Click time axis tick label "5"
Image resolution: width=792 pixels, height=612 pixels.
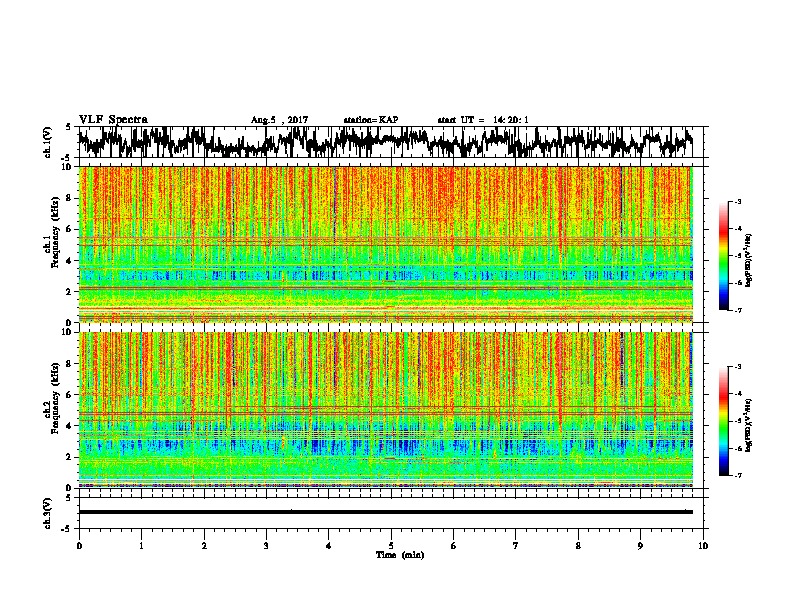click(x=391, y=546)
